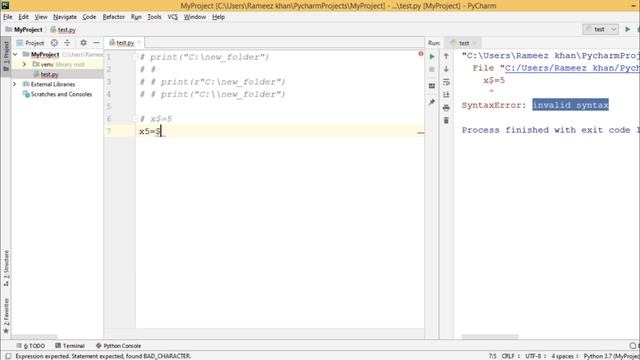
Task: Open Project panel settings gear
Action: point(83,43)
